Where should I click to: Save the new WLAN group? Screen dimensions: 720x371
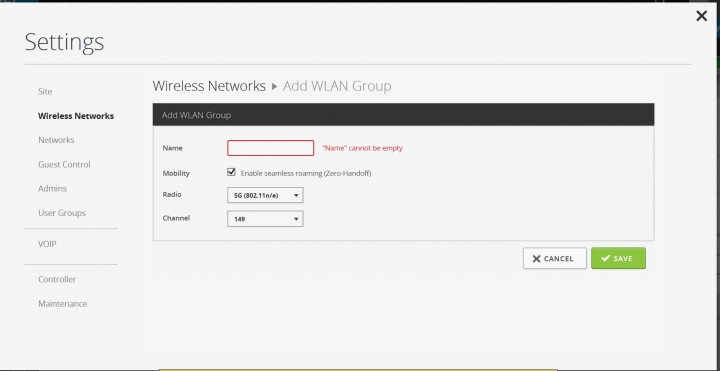[x=618, y=259]
